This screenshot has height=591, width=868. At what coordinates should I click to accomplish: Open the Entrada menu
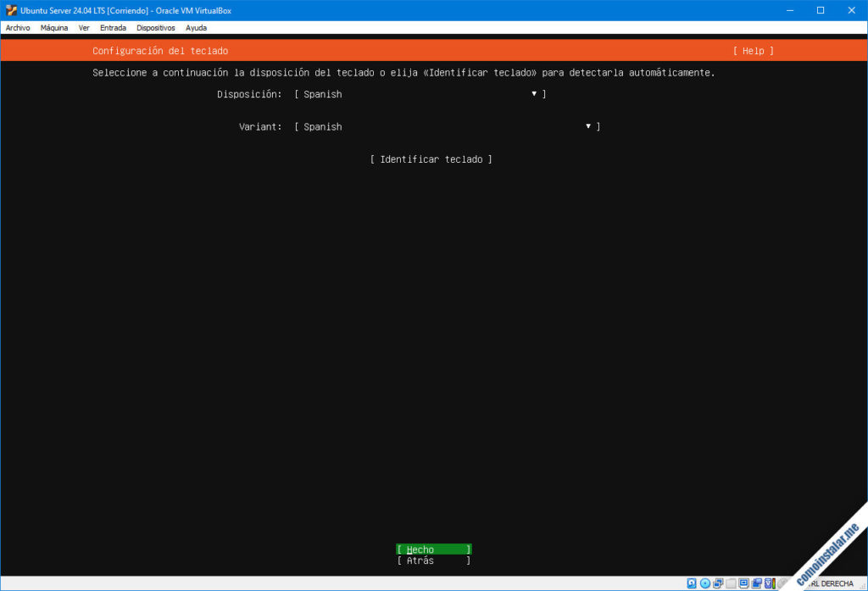(x=113, y=28)
